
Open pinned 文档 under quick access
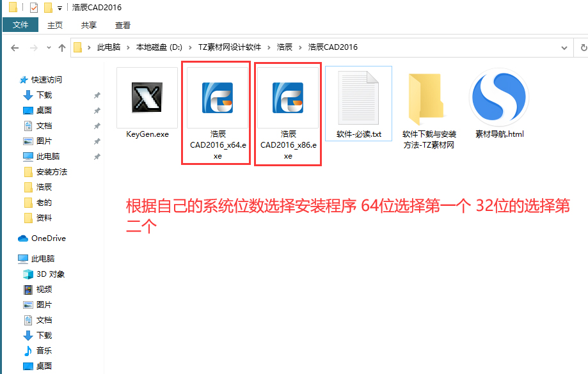point(44,126)
